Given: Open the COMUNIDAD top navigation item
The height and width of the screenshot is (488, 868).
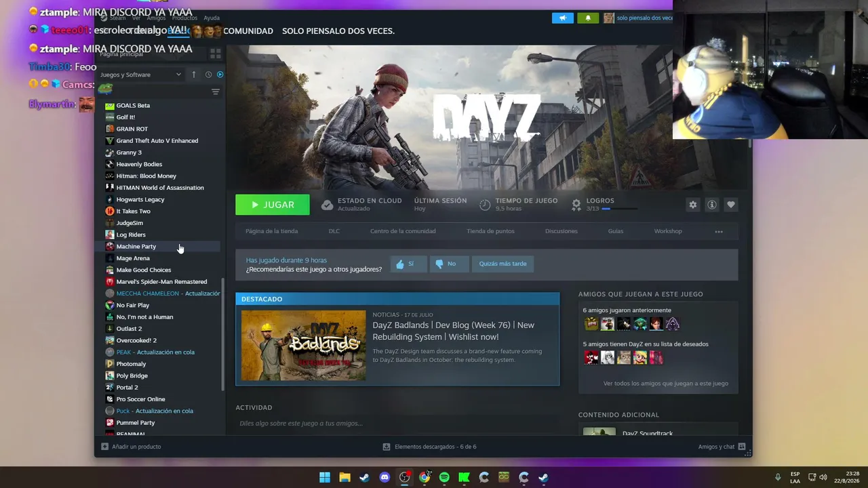Looking at the screenshot, I should coord(248,31).
